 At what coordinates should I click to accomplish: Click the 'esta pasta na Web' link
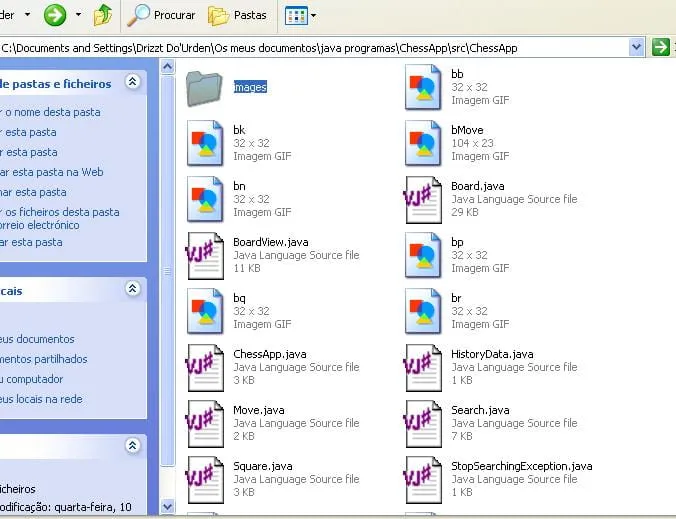coord(52,172)
